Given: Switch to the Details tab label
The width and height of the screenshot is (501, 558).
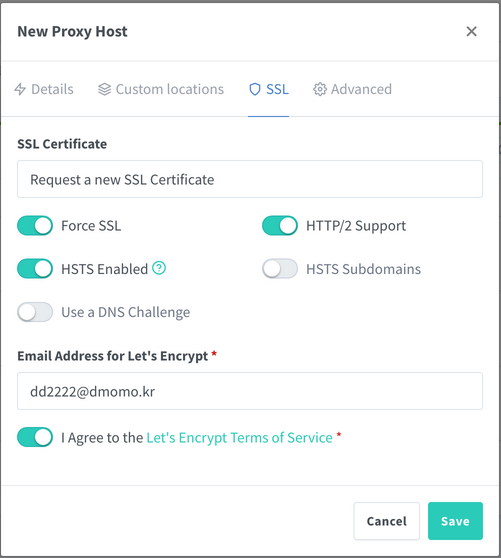Looking at the screenshot, I should (x=52, y=89).
